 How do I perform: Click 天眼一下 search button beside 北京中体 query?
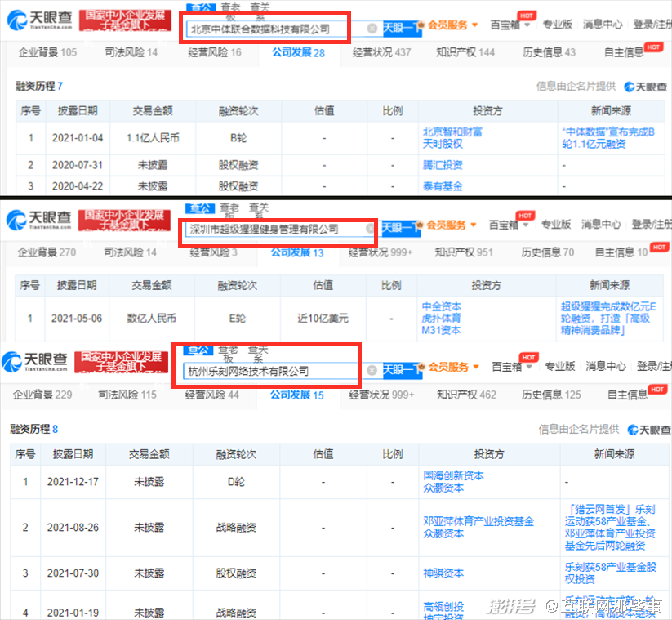pos(401,29)
